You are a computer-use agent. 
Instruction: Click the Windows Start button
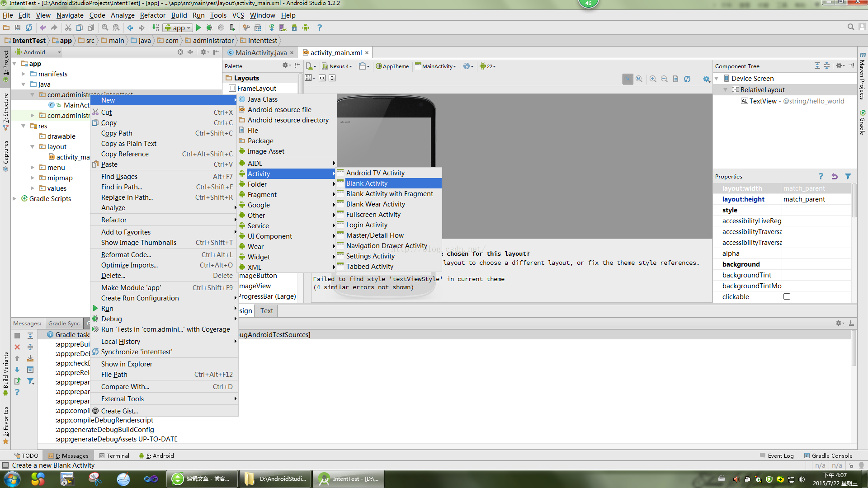(12, 479)
